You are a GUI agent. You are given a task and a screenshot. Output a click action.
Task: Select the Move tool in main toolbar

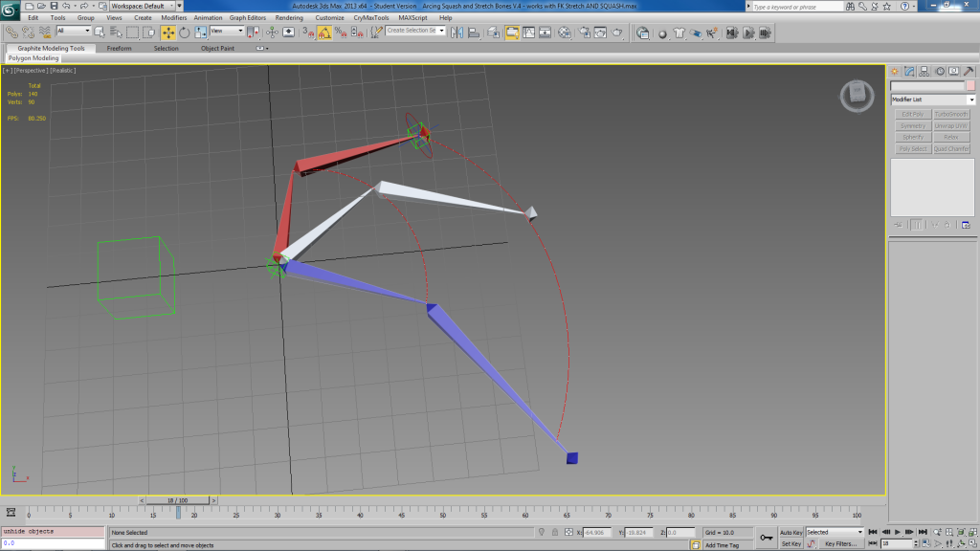coord(167,32)
